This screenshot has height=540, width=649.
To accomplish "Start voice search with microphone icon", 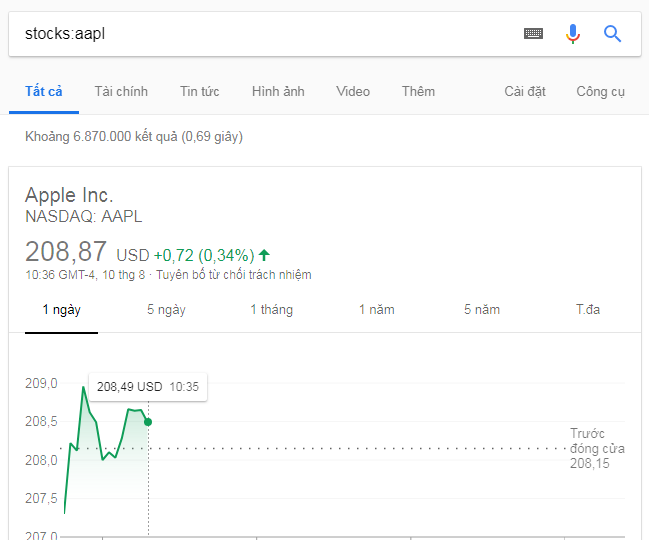I will (572, 34).
